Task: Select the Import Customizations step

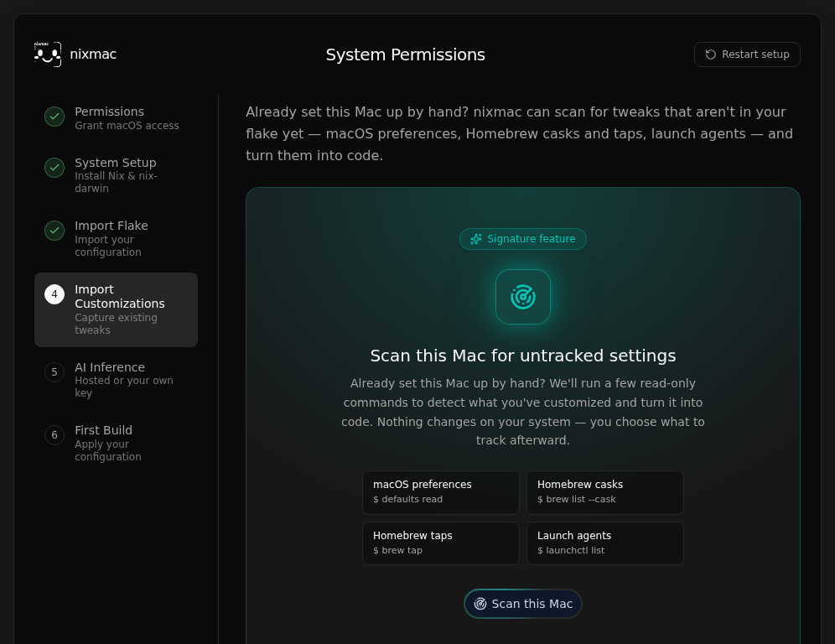Action: pyautogui.click(x=116, y=309)
